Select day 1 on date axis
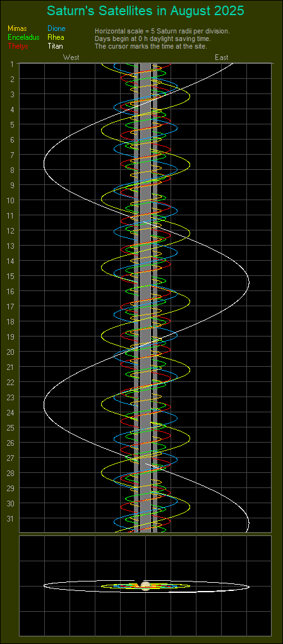This screenshot has width=283, height=644. click(x=13, y=64)
